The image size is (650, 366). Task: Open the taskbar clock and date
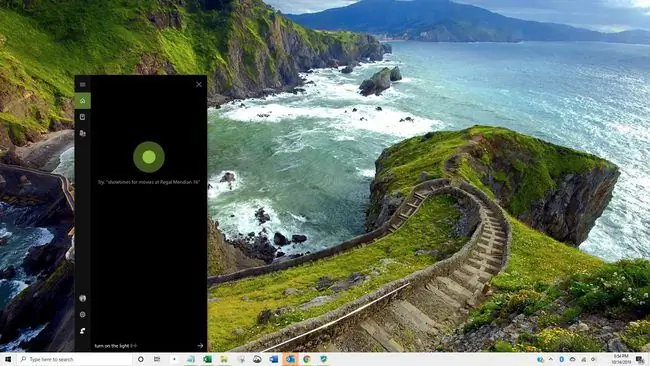(x=621, y=359)
